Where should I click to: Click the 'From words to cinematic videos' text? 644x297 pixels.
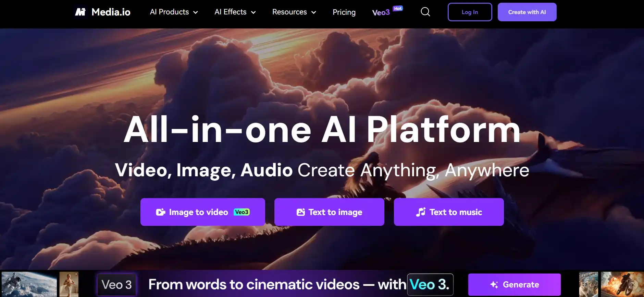click(x=254, y=285)
